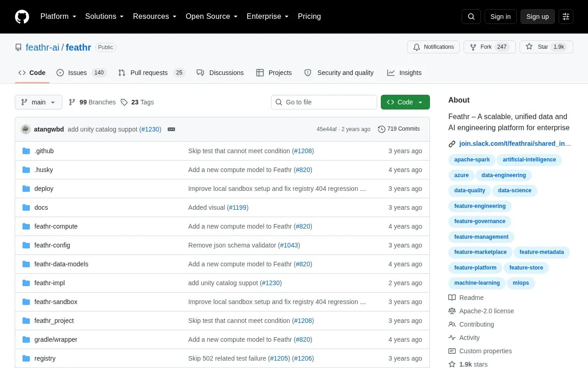Expand the main branch dropdown

[x=39, y=102]
